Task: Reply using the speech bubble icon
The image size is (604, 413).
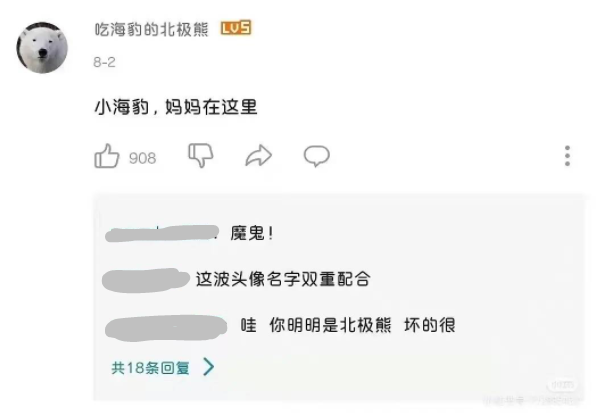Action: click(x=317, y=156)
